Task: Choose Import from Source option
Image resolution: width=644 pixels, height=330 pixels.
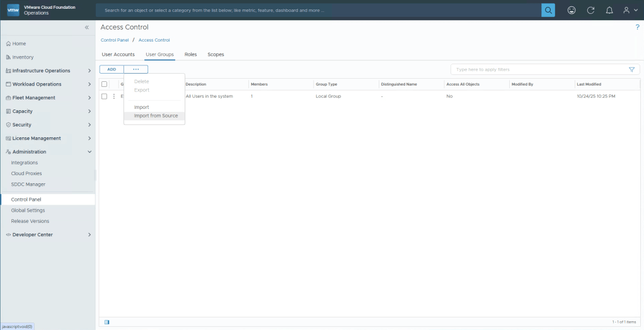Action: click(156, 116)
